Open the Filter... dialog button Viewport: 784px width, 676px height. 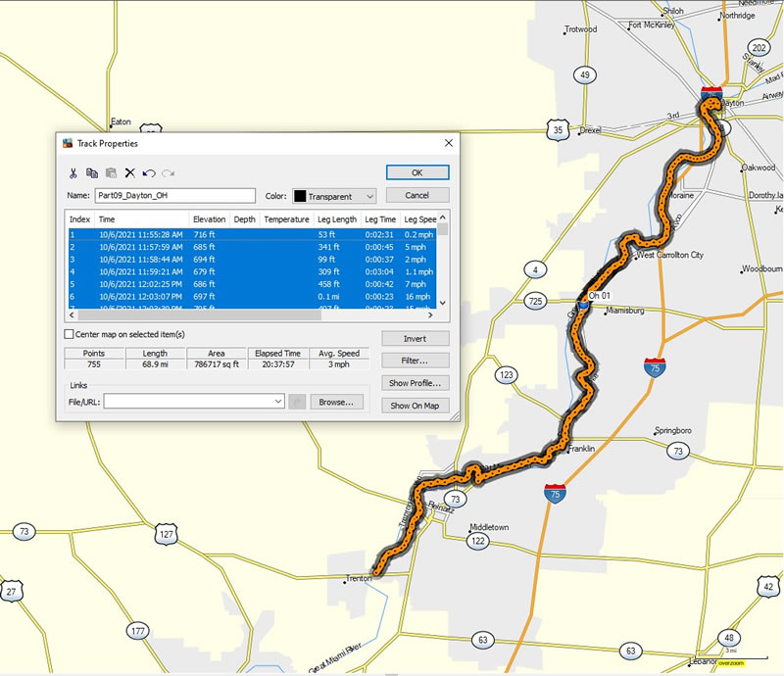[415, 361]
